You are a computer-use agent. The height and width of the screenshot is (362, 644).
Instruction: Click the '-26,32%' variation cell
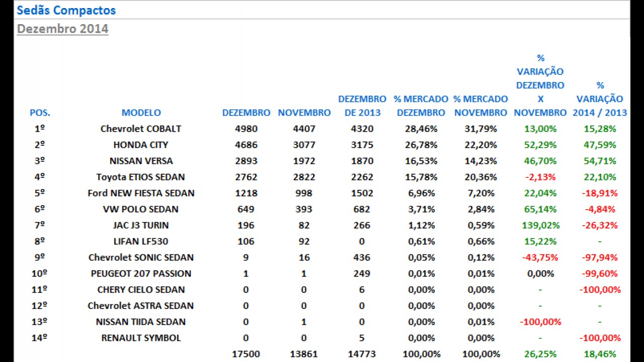click(x=600, y=225)
